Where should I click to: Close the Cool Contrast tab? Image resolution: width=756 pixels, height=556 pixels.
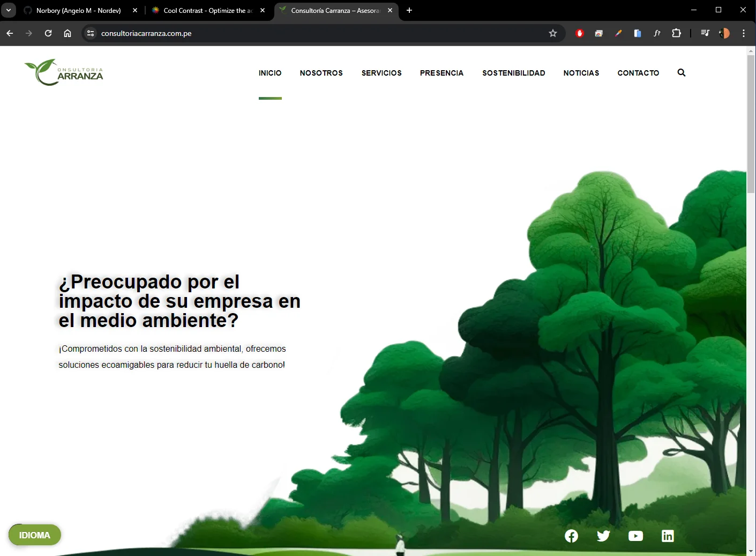[x=263, y=10]
